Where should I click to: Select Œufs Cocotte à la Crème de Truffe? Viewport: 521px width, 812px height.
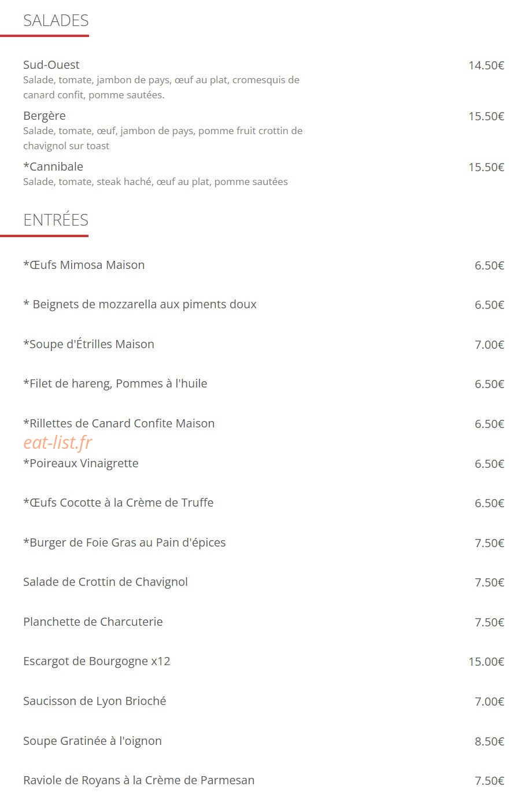tap(119, 503)
